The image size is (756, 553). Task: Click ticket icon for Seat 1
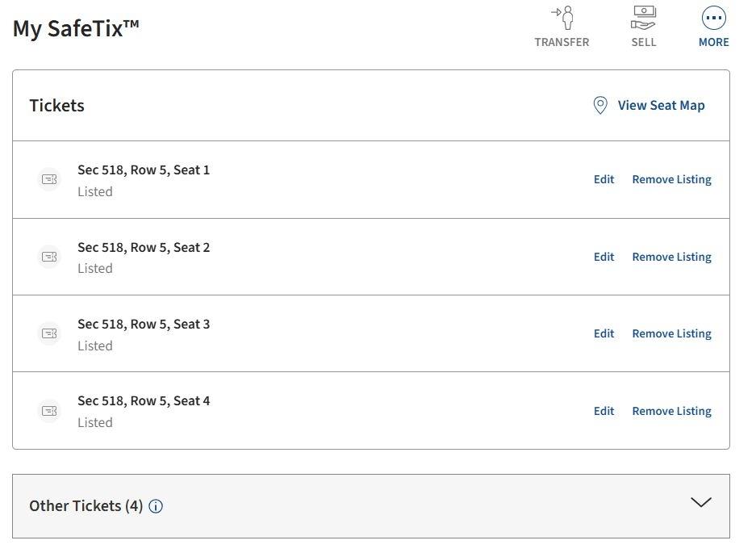click(x=49, y=180)
